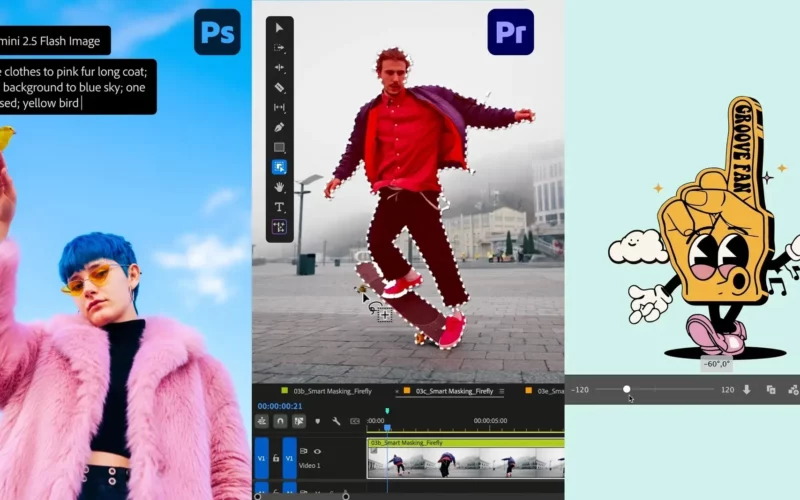Click the duplicate squares icon beside slider
Viewport: 800px width, 500px height.
click(771, 390)
